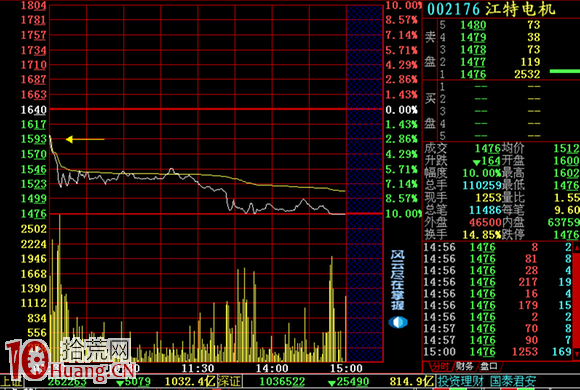Click the down arrow of the trade list scrollbar
The image size is (580, 390).
[x=576, y=354]
